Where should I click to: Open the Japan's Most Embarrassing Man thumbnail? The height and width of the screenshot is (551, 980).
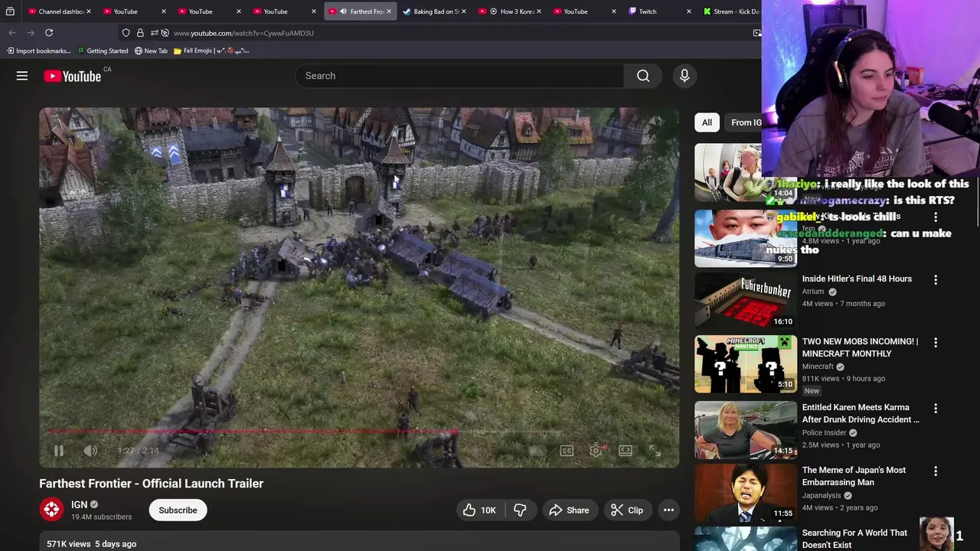[746, 492]
